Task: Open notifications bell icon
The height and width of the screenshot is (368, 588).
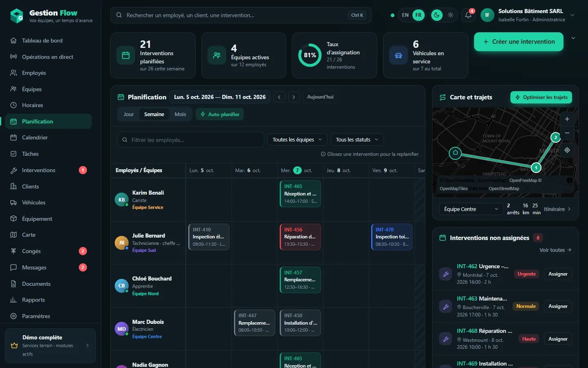Action: click(468, 15)
